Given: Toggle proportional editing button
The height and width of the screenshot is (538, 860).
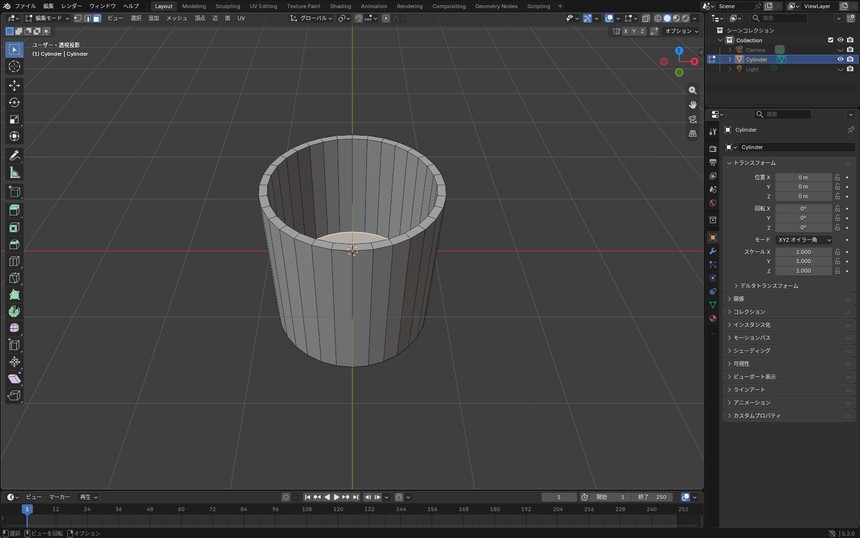Looking at the screenshot, I should point(386,18).
